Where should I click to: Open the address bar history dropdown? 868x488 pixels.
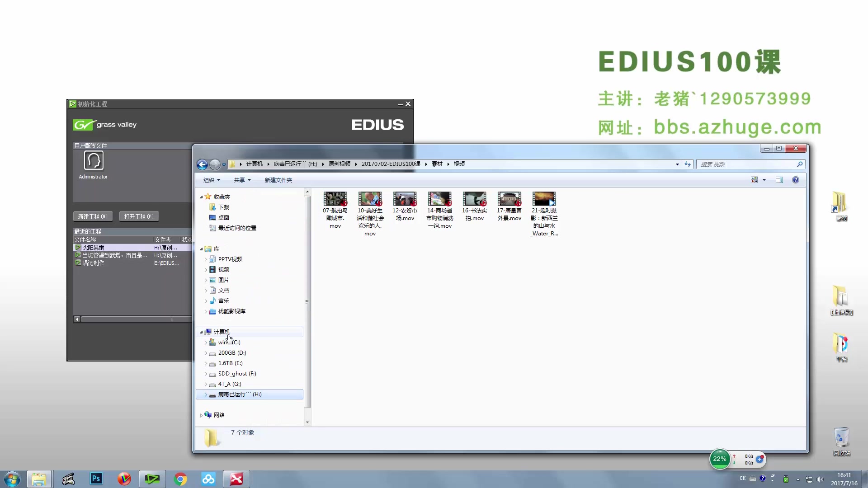pos(677,164)
